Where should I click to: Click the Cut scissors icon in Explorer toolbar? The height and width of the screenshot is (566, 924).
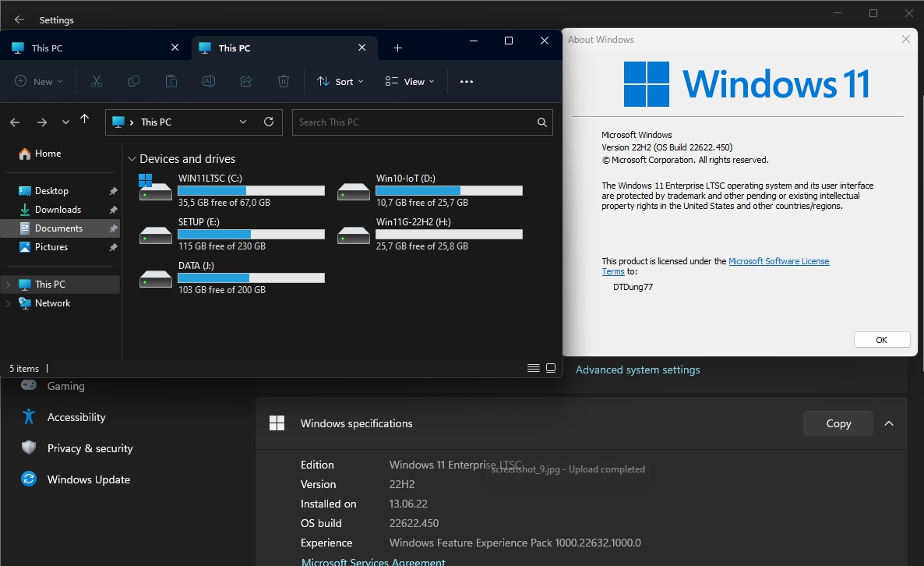[x=96, y=81]
